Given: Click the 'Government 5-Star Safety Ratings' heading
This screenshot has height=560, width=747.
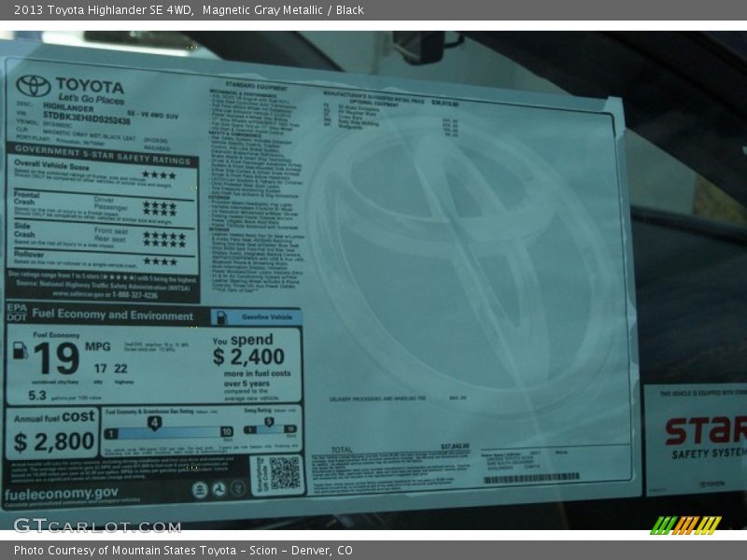Looking at the screenshot, I should point(102,155).
